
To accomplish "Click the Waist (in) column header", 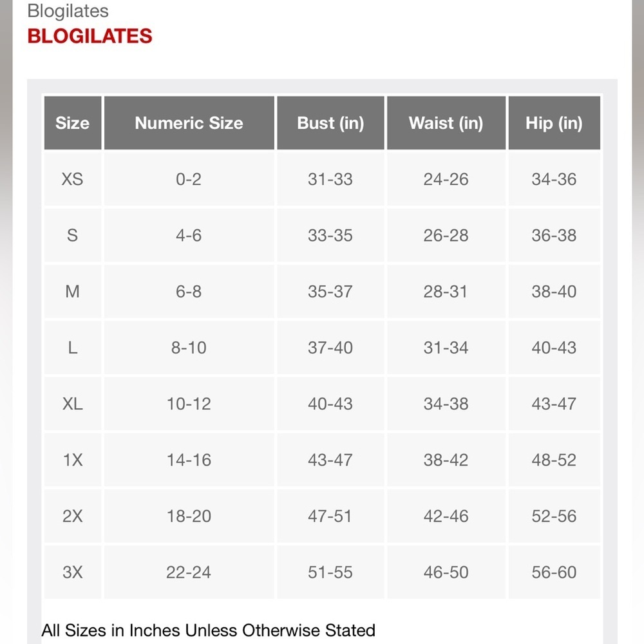I will 446,123.
